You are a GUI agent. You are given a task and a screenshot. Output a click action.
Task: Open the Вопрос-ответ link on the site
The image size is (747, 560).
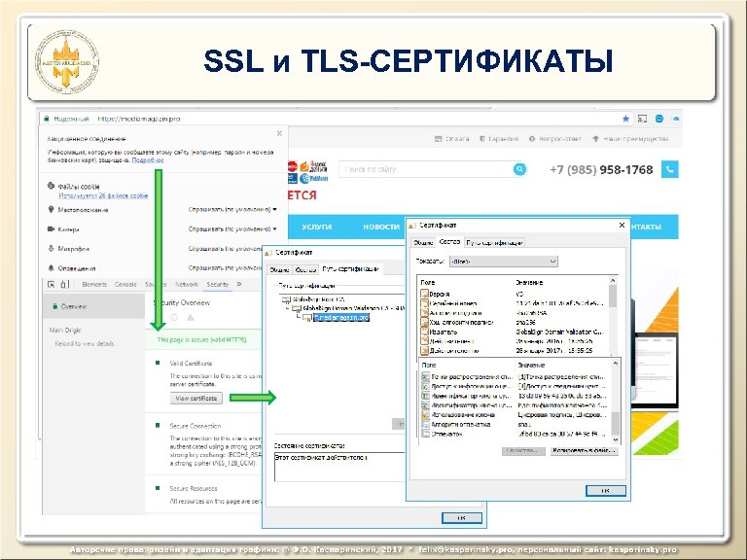pos(555,139)
